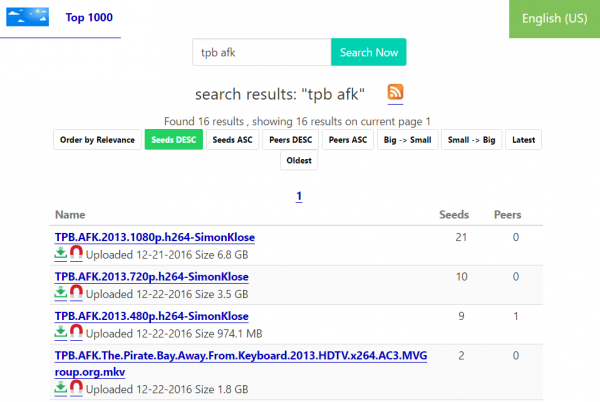
Task: Download torrent file for the HDTV.x264 mkv entry
Action: 60,388
